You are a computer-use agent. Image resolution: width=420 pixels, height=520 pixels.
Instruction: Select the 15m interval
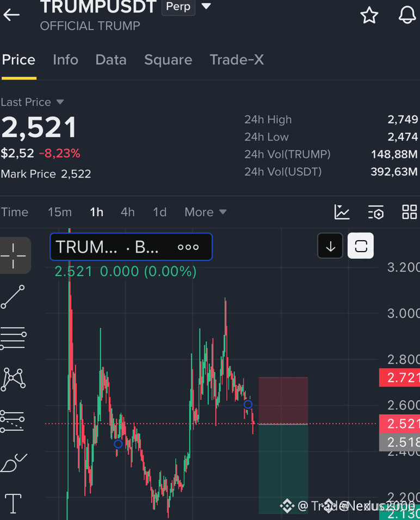[x=60, y=212]
